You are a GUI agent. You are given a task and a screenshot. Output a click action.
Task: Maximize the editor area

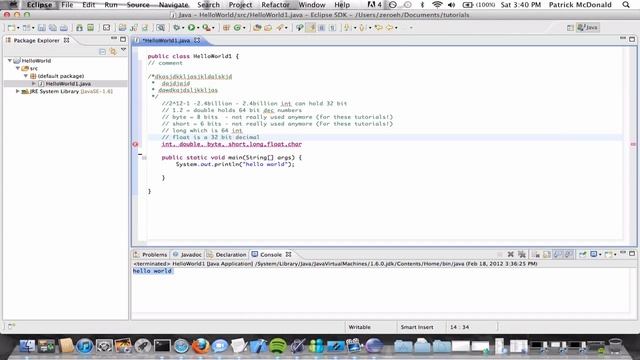tap(632, 39)
